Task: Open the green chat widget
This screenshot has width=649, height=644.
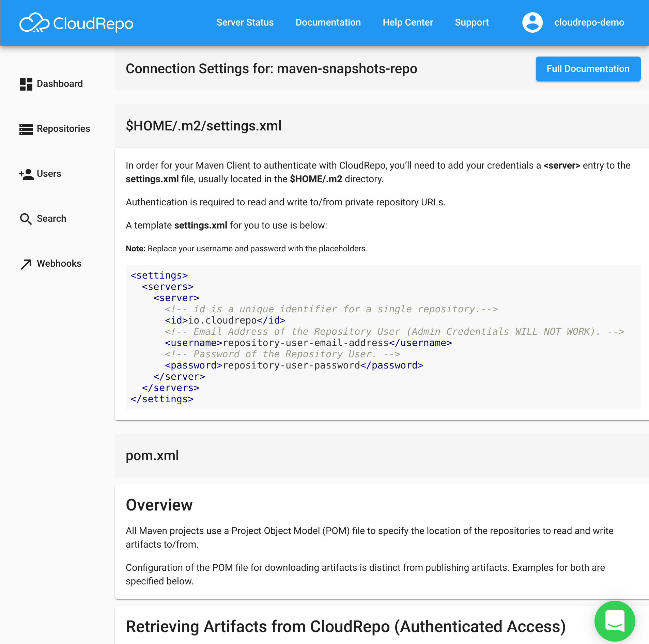Action: pyautogui.click(x=615, y=621)
